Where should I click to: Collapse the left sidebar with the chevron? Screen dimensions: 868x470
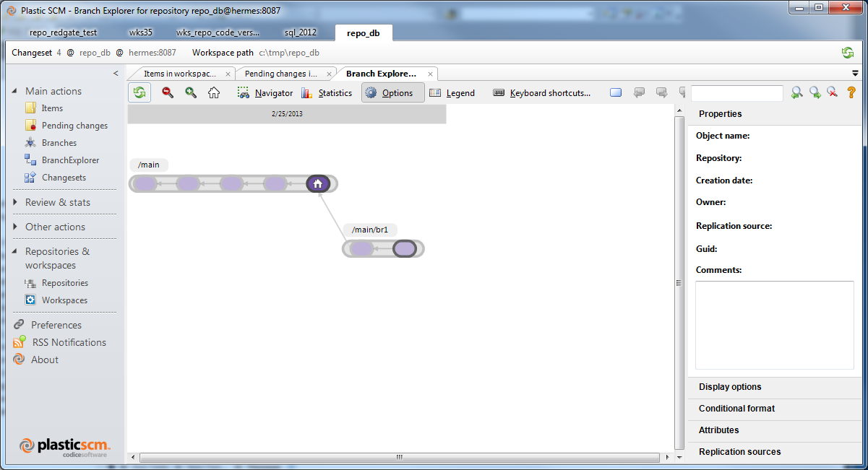click(116, 74)
